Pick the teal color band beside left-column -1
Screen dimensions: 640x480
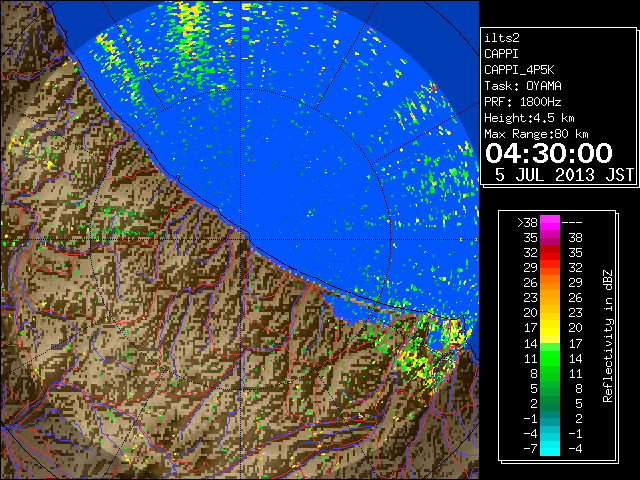[550, 418]
